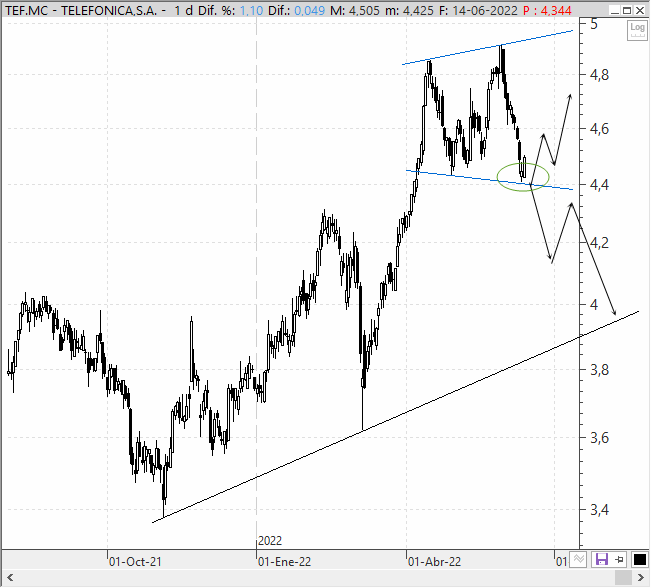Click the 3,4 price axis label
Viewport: 651px width, 588px height.
tap(600, 510)
